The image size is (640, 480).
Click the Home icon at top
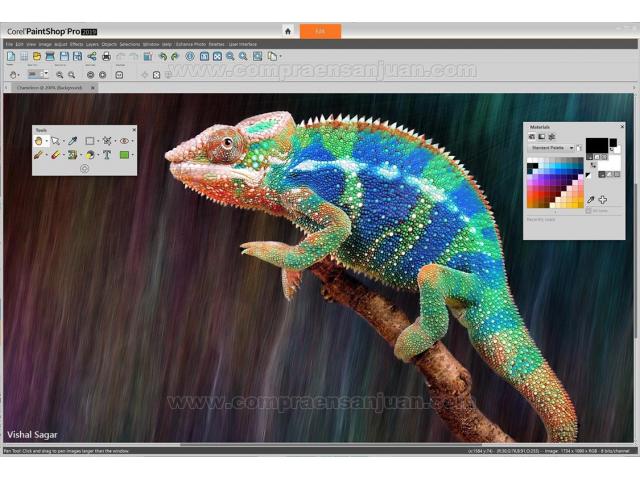288,31
